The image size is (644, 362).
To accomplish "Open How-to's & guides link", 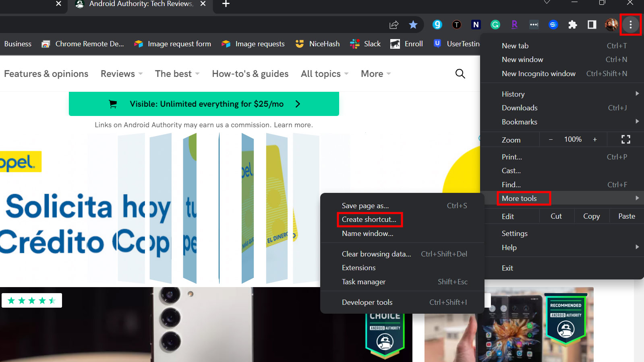I will [x=251, y=74].
